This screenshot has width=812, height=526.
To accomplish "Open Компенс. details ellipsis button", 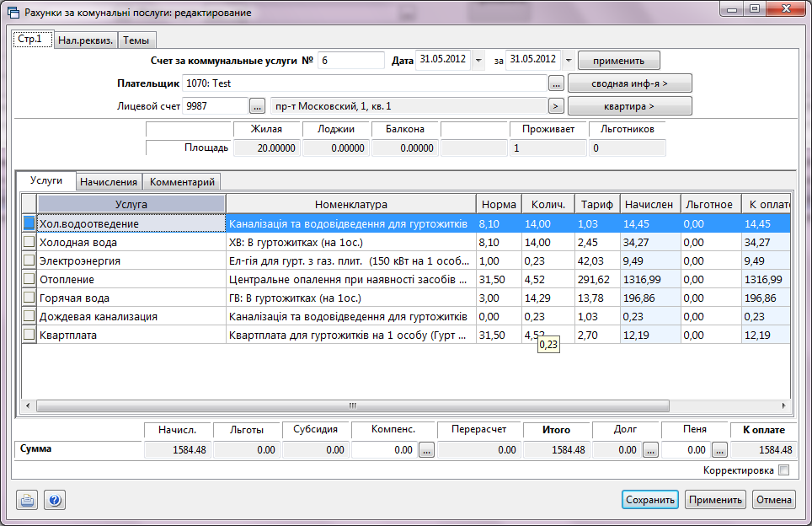I will (426, 450).
